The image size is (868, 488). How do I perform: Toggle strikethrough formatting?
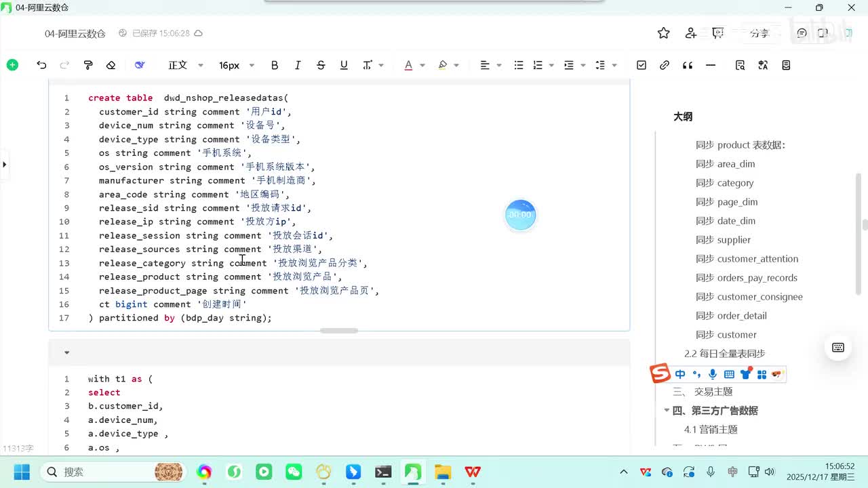coord(321,65)
